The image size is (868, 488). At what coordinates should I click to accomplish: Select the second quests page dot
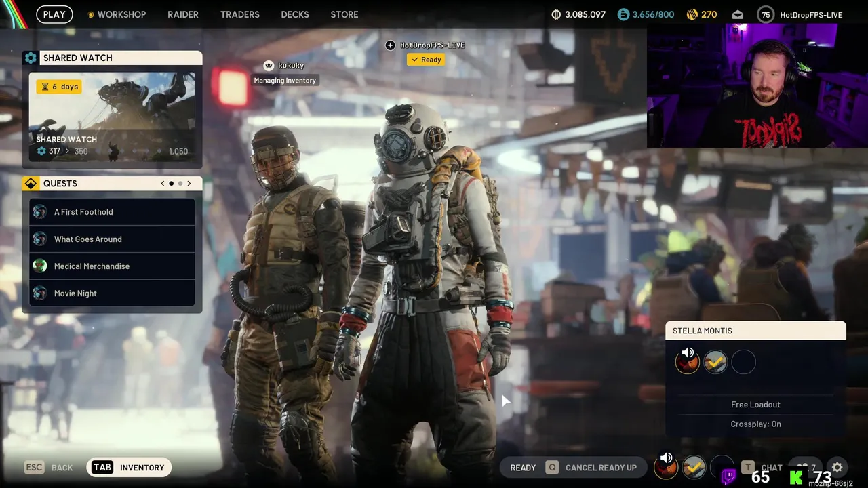pyautogui.click(x=180, y=184)
